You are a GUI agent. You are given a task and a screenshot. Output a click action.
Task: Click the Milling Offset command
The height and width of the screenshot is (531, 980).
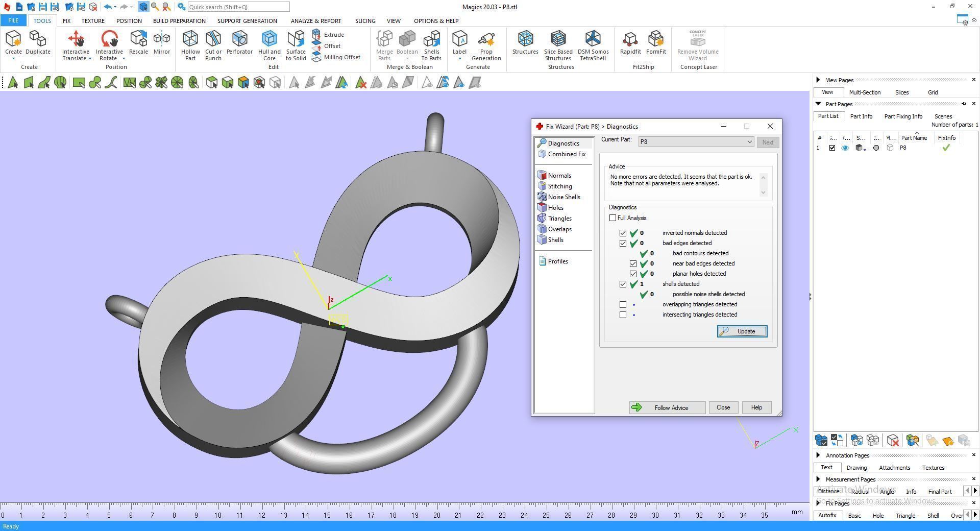pyautogui.click(x=336, y=57)
